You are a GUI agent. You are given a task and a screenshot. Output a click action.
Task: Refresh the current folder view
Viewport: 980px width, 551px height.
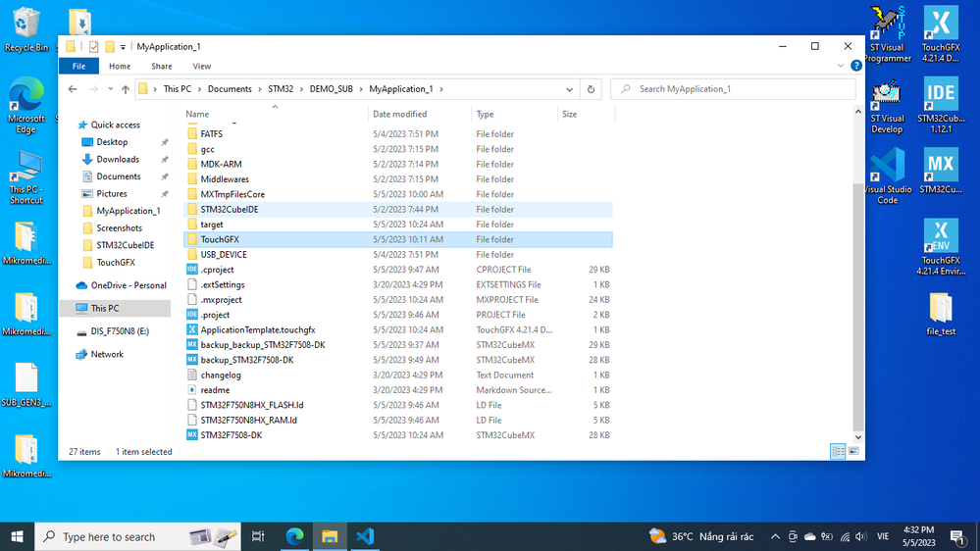pyautogui.click(x=591, y=89)
